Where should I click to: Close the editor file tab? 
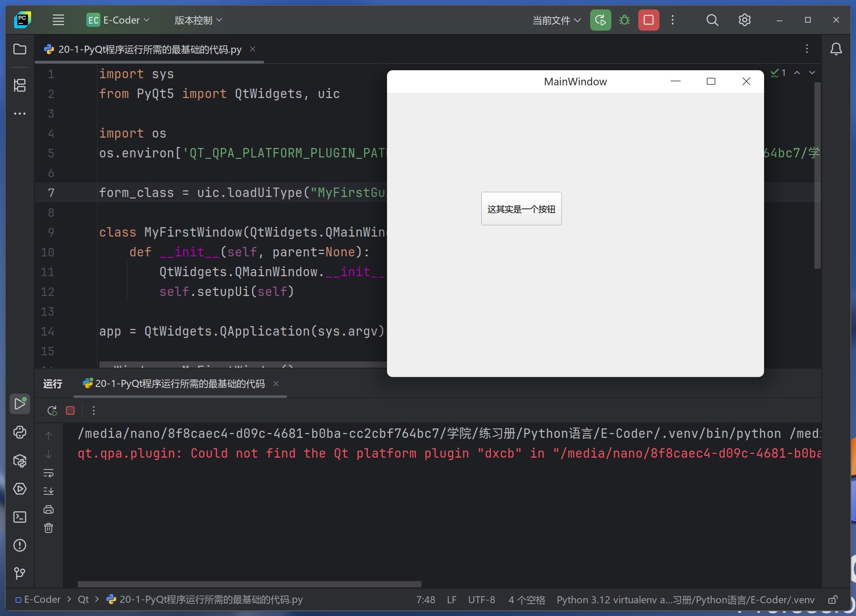click(253, 49)
